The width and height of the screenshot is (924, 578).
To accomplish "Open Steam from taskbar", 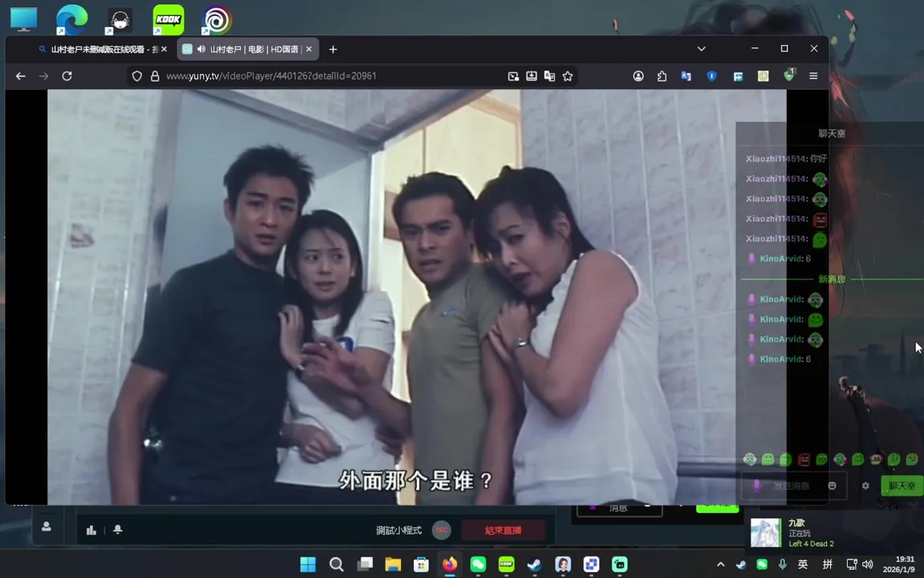I will [x=534, y=564].
